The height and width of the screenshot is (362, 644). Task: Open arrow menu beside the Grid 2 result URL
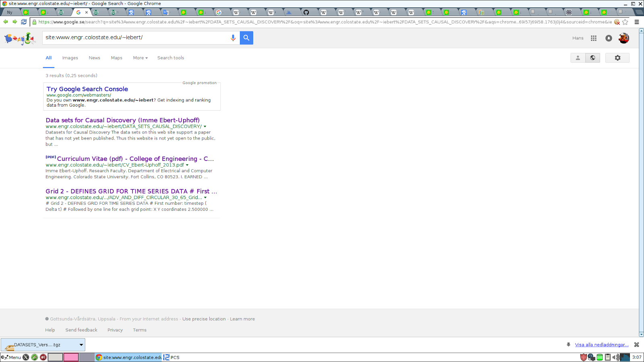(x=205, y=198)
